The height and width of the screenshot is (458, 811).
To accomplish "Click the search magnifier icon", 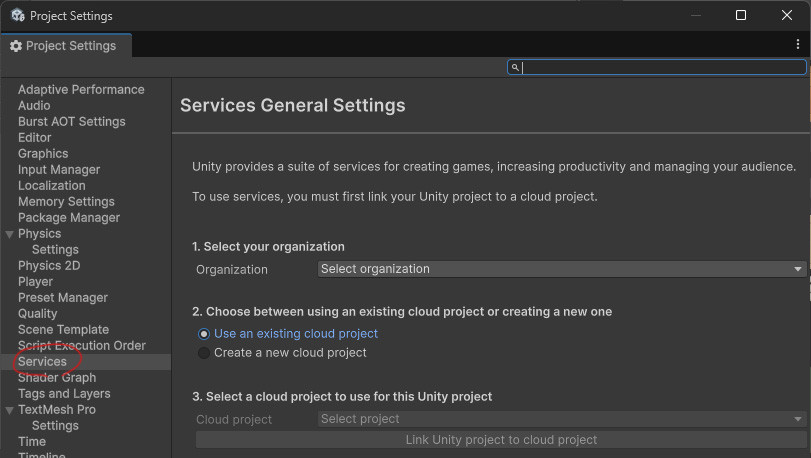I will (x=515, y=68).
